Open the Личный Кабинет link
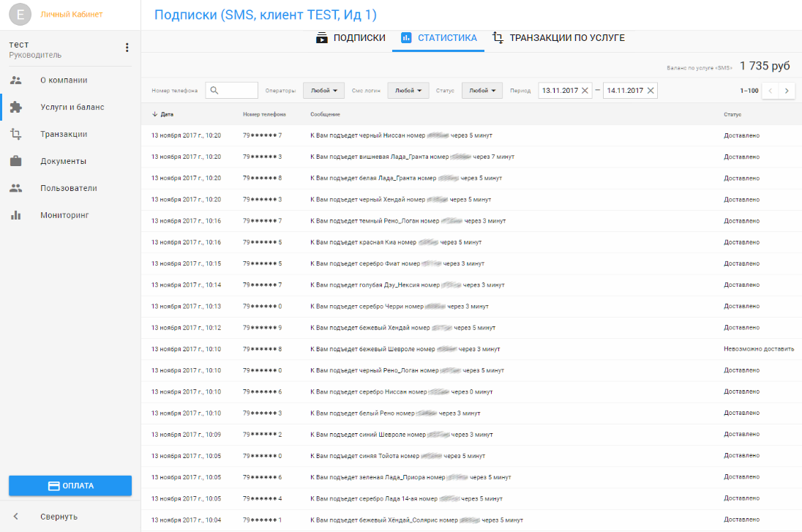Screen dimensions: 802x532 tap(72, 15)
